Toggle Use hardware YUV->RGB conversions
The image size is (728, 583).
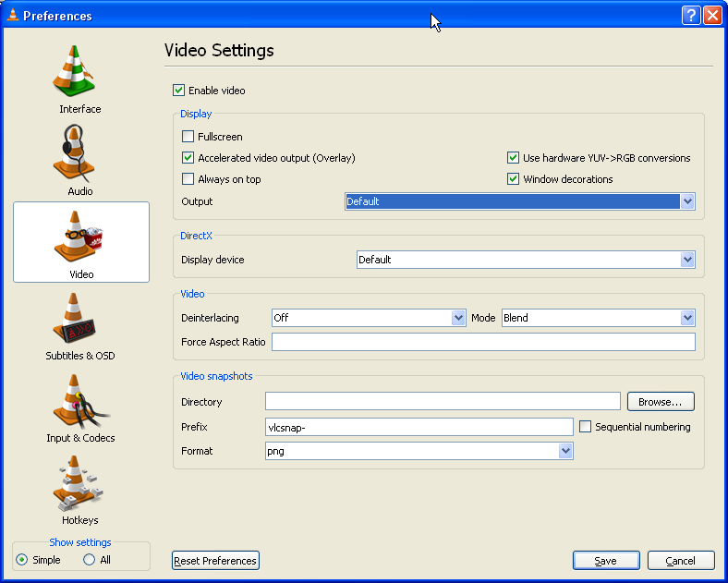tap(513, 158)
